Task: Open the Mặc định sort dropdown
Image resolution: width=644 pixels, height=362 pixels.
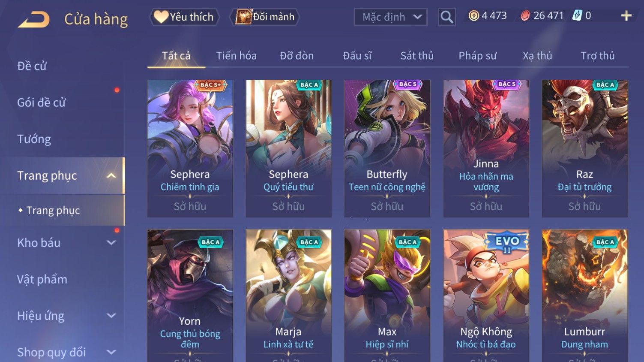Action: coord(391,17)
